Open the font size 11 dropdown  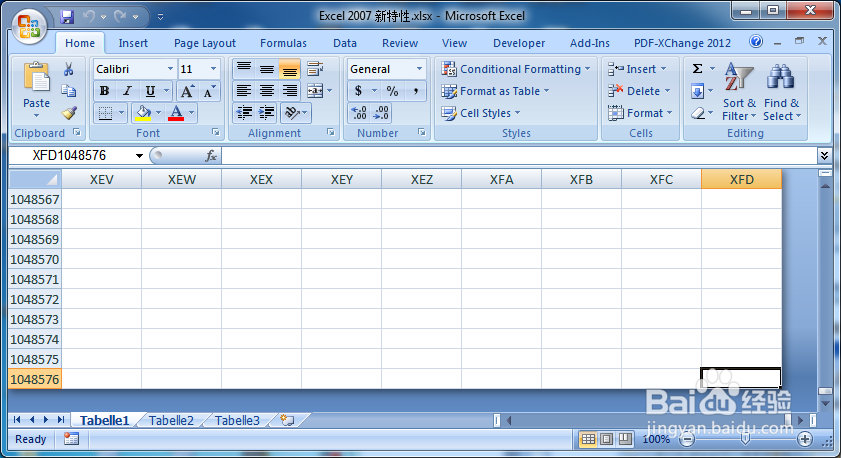[213, 69]
